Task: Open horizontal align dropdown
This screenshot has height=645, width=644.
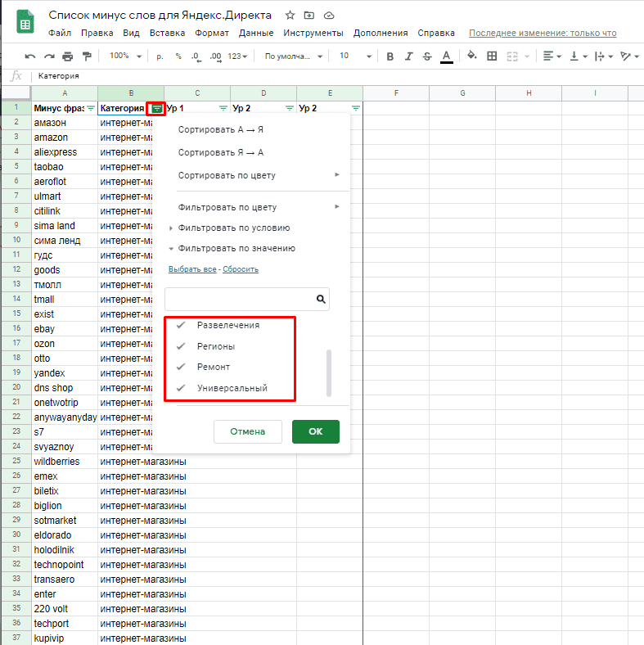Action: point(552,56)
